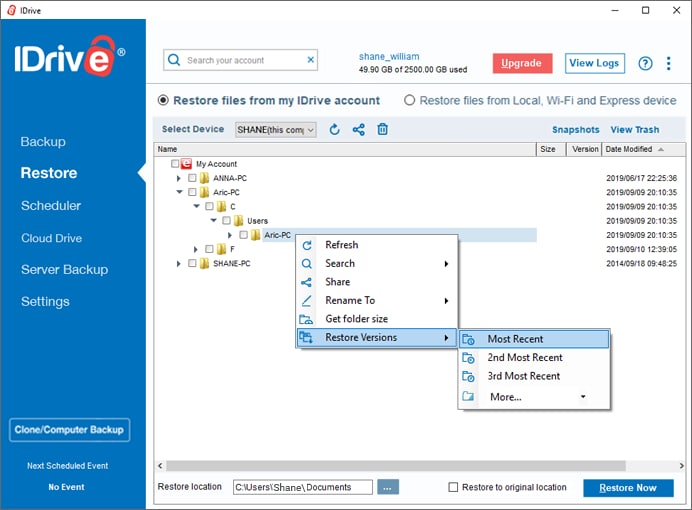Check the Users folder checkbox
Viewport: 692px width, 510px height.
click(226, 221)
